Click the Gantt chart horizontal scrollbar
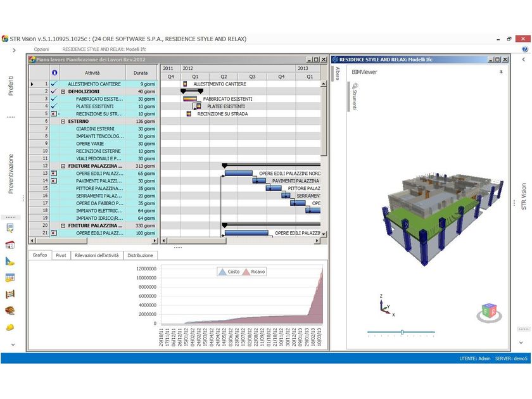 point(196,241)
